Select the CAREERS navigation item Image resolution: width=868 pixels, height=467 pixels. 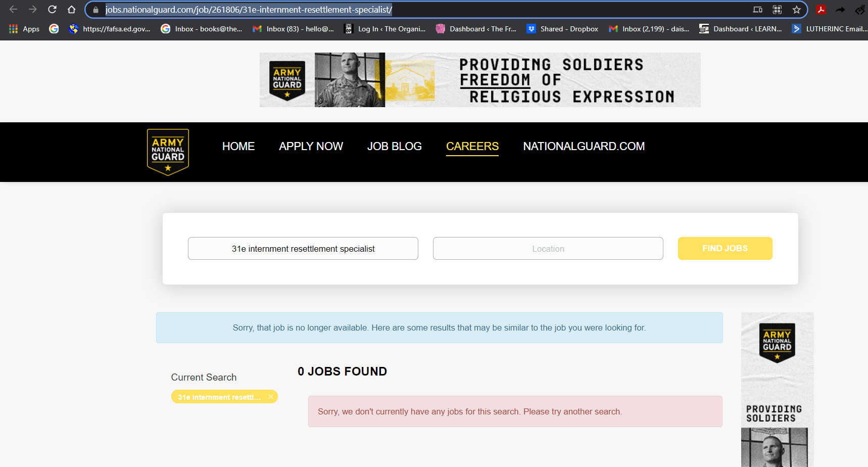click(x=472, y=147)
